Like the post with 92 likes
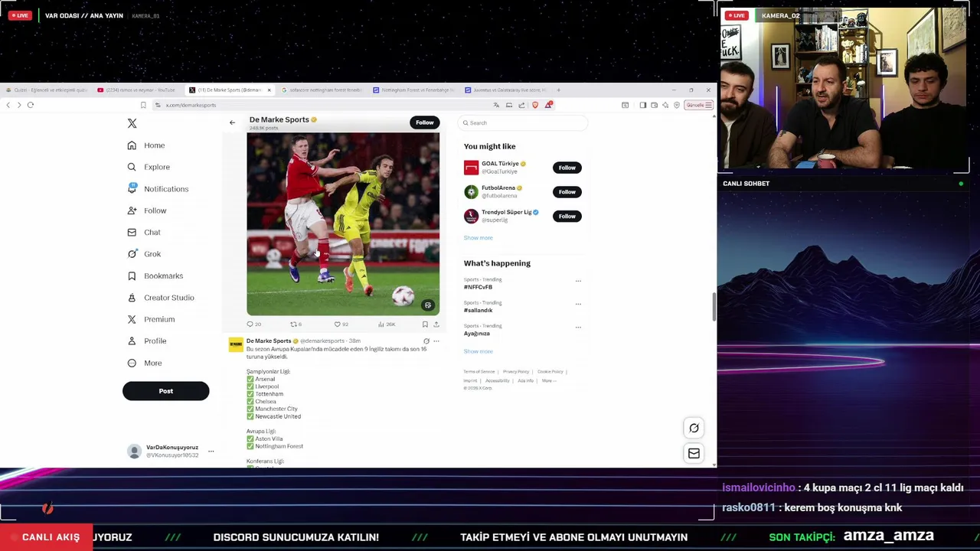980x551 pixels. coord(341,324)
